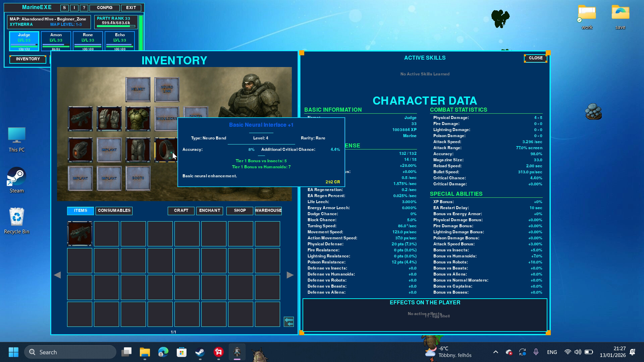Click the gloves equipment slot
The height and width of the screenshot is (362, 644).
point(109,119)
